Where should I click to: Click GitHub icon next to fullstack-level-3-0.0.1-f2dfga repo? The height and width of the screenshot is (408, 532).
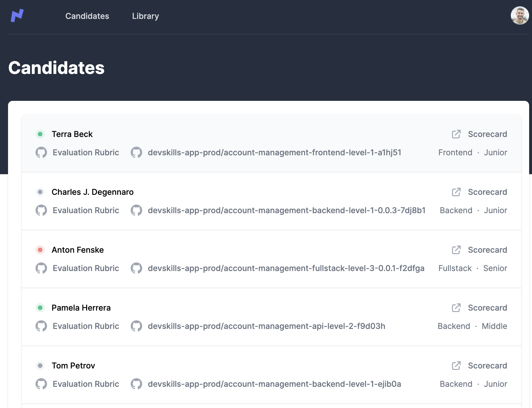point(136,268)
